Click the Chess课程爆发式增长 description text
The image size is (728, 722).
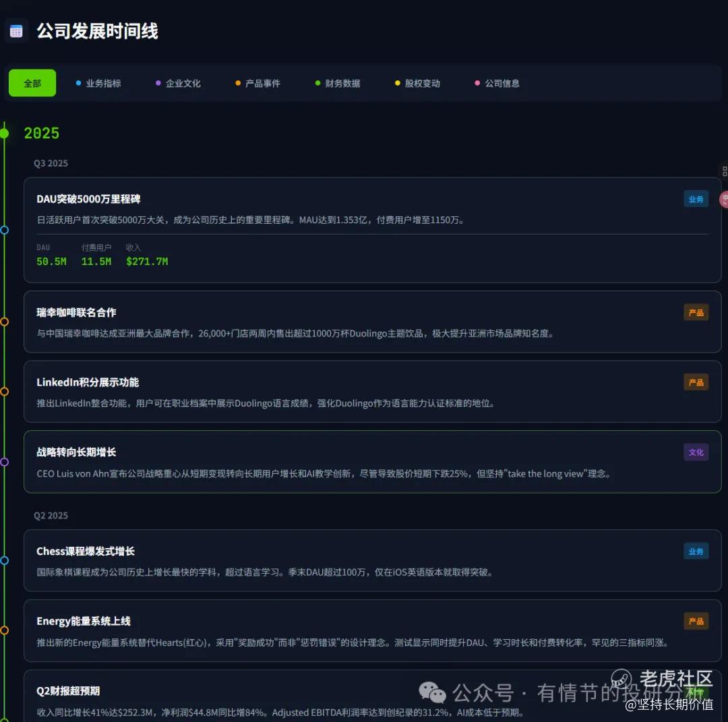tap(265, 572)
